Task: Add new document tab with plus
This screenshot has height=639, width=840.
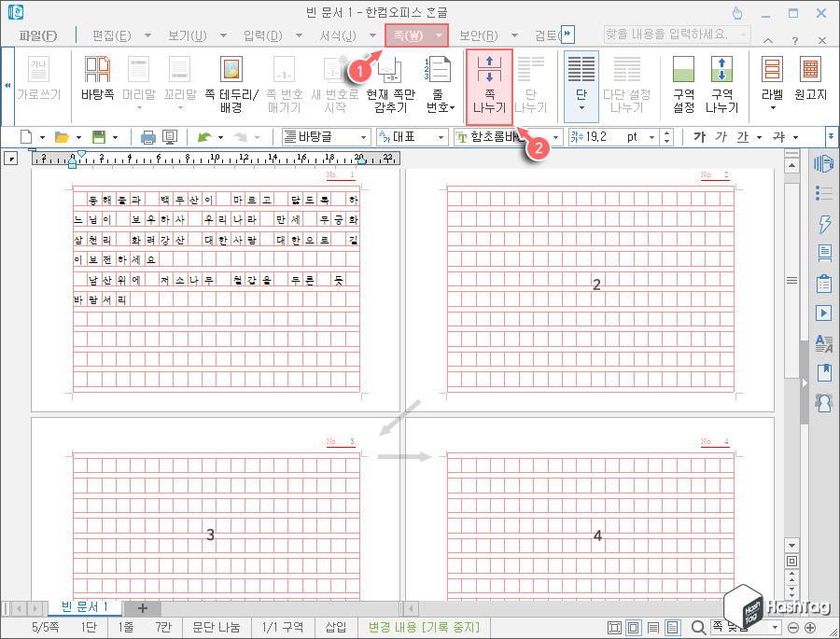Action: [x=143, y=608]
